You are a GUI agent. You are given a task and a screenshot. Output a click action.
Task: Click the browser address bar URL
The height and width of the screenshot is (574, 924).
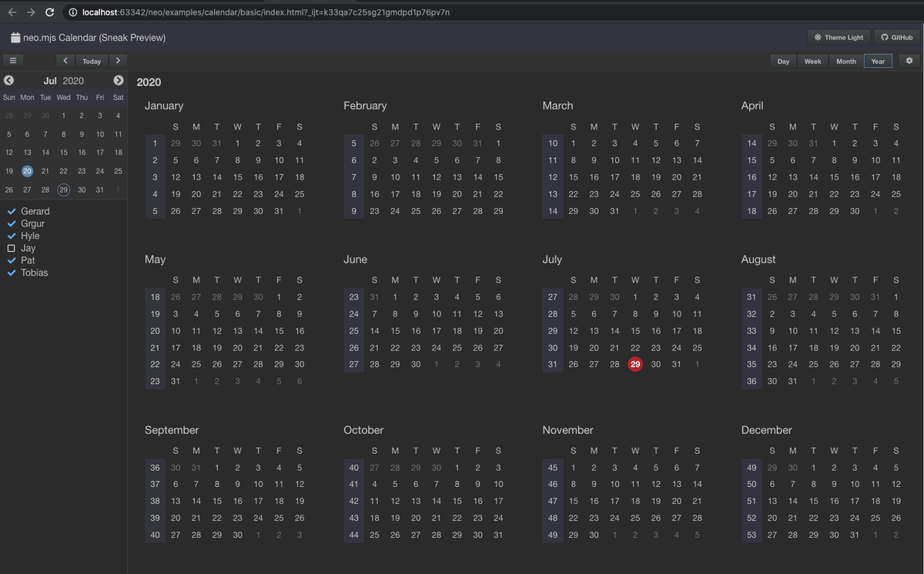coord(266,12)
